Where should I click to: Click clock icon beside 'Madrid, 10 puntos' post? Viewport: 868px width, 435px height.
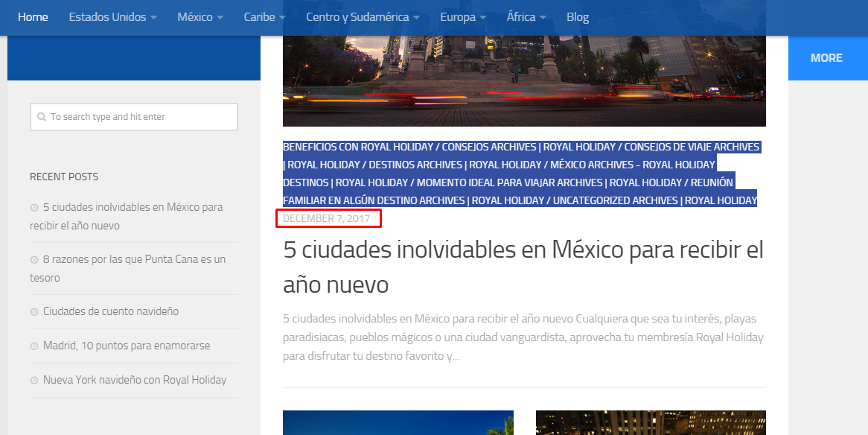34,346
